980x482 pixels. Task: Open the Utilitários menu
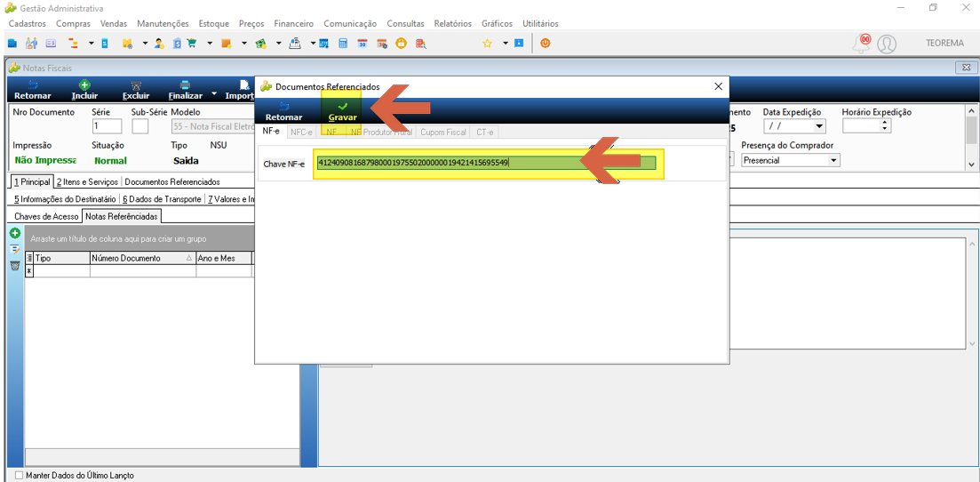540,24
